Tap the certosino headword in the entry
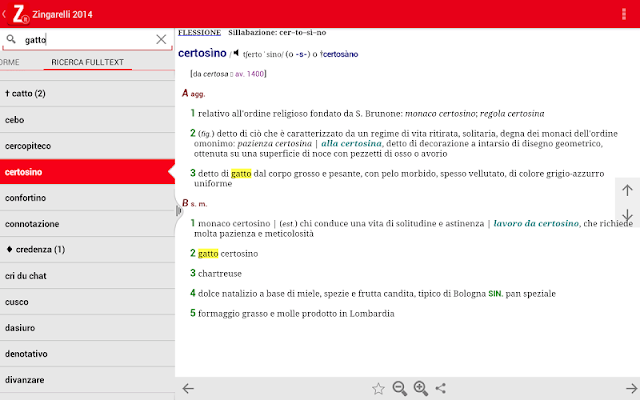 [202, 53]
